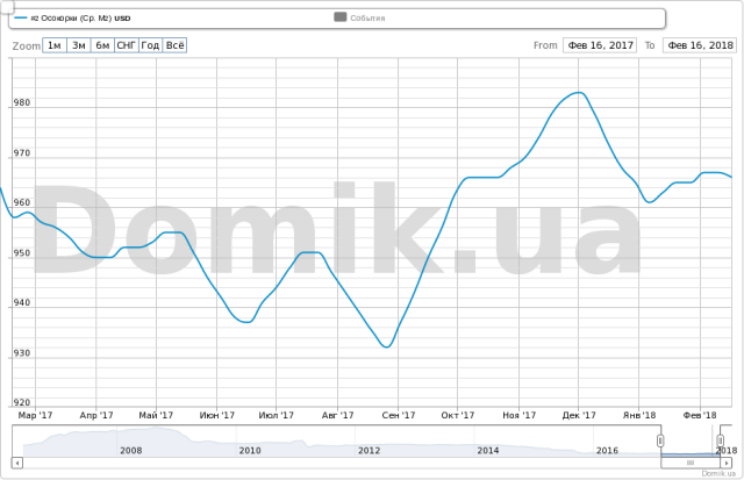The height and width of the screenshot is (480, 744).
Task: Click the gray События legend square
Action: click(x=340, y=18)
